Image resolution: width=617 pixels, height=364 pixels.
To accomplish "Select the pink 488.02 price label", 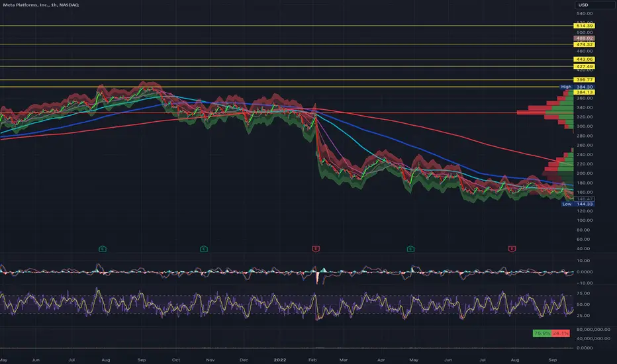I will point(585,38).
